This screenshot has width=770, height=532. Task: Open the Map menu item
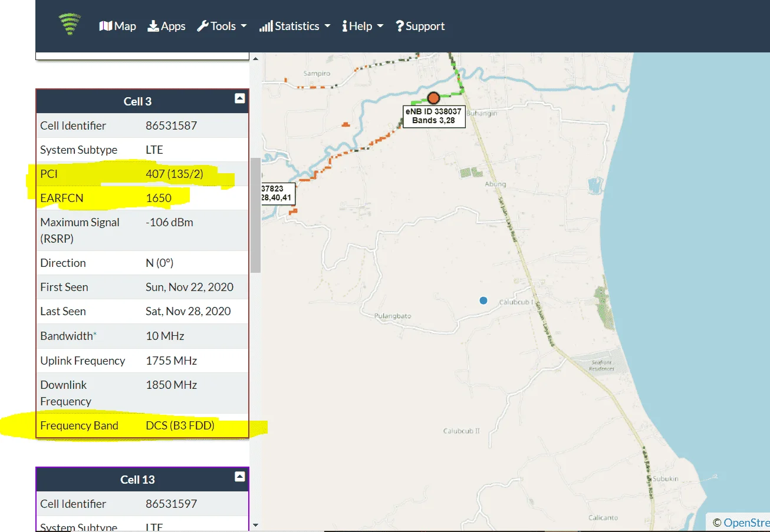(x=117, y=26)
